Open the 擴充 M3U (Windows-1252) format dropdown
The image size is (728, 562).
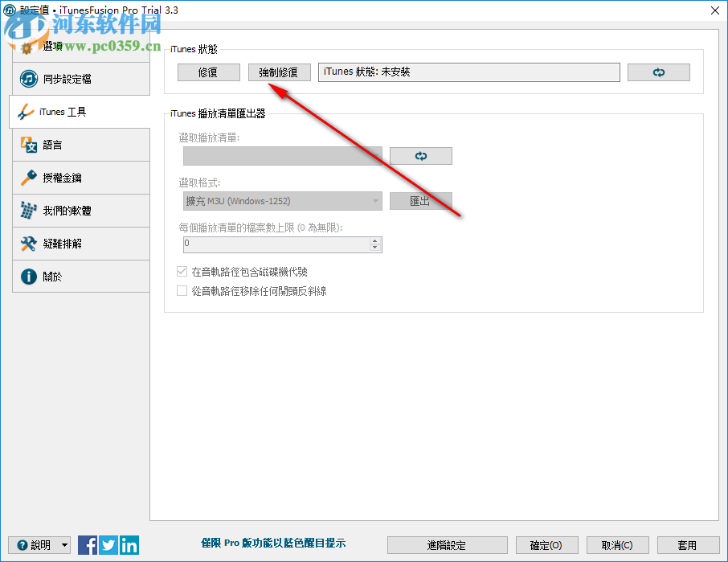pos(374,200)
